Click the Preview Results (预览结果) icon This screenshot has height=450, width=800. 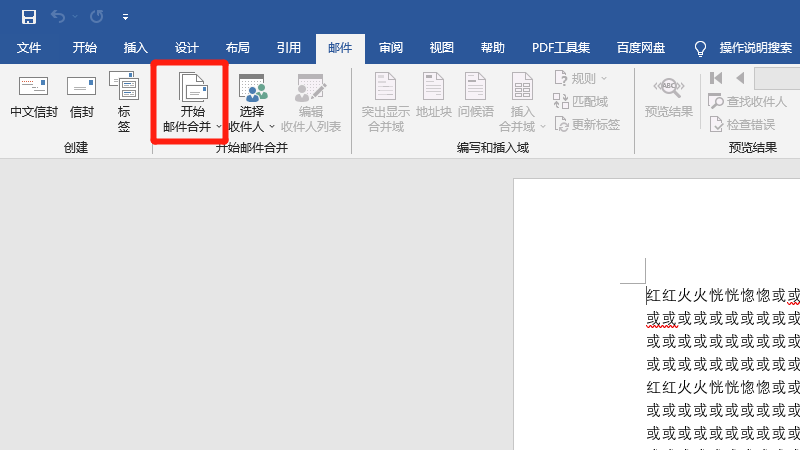(x=669, y=98)
